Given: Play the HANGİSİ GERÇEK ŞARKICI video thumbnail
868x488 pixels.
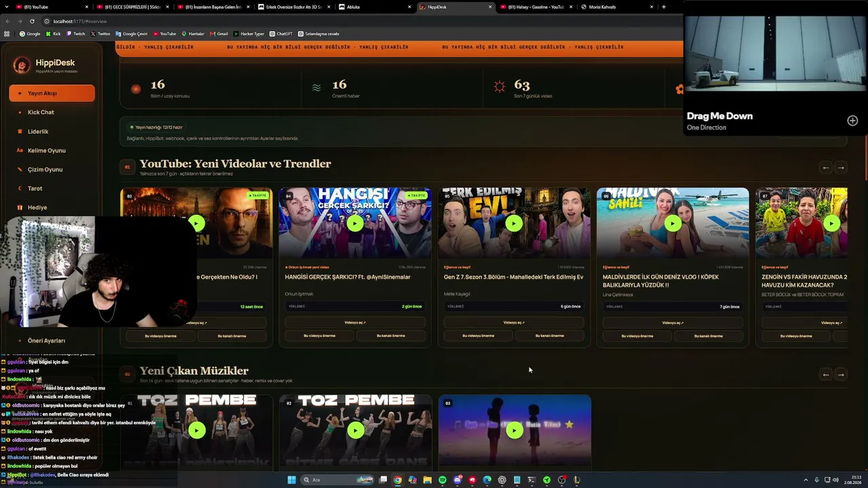Looking at the screenshot, I should (355, 223).
